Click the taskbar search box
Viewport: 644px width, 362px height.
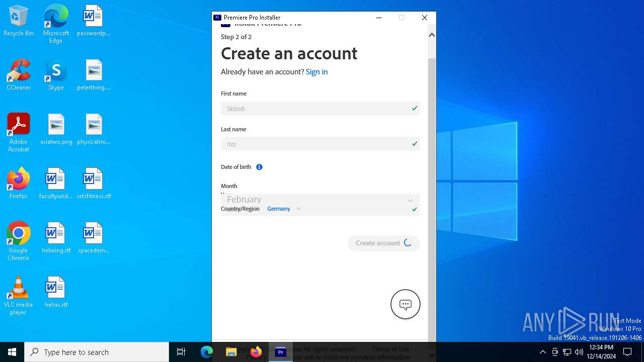click(x=97, y=352)
